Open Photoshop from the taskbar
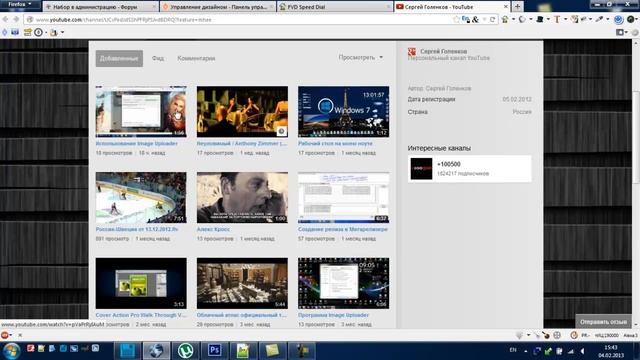 click(215, 351)
